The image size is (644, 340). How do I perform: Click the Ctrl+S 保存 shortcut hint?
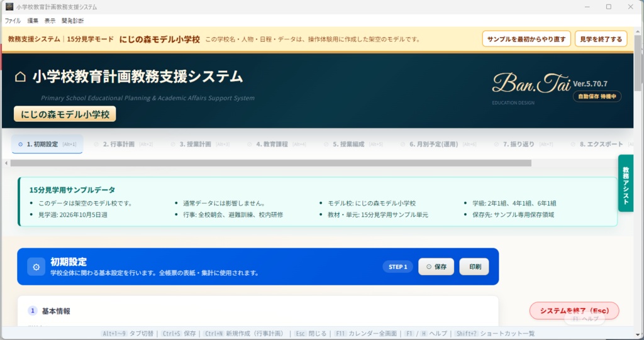178,334
